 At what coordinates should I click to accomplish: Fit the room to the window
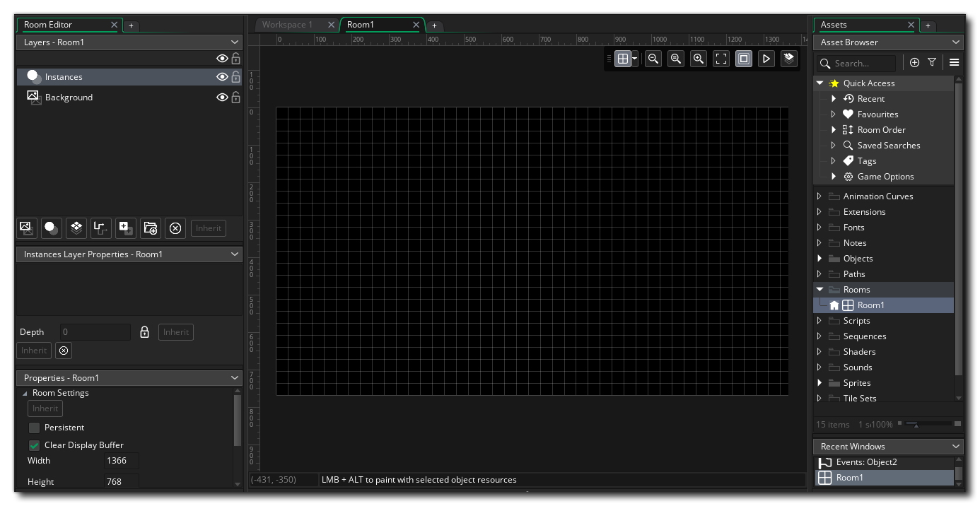click(721, 59)
